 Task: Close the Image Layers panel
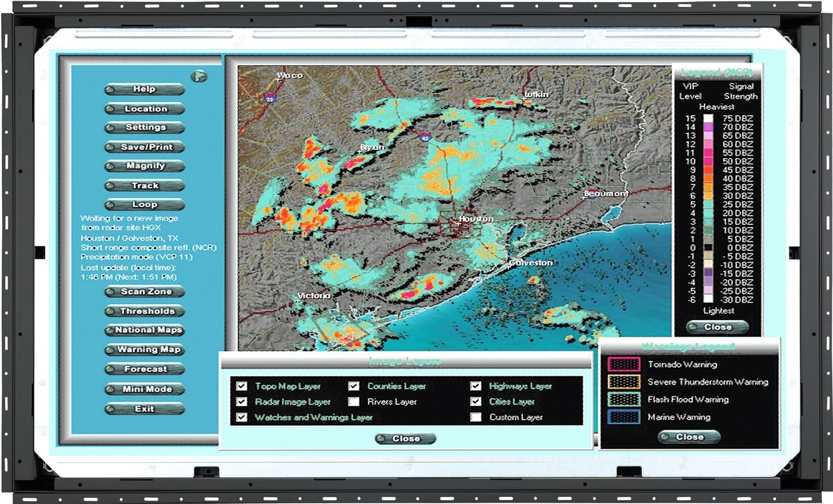click(406, 439)
